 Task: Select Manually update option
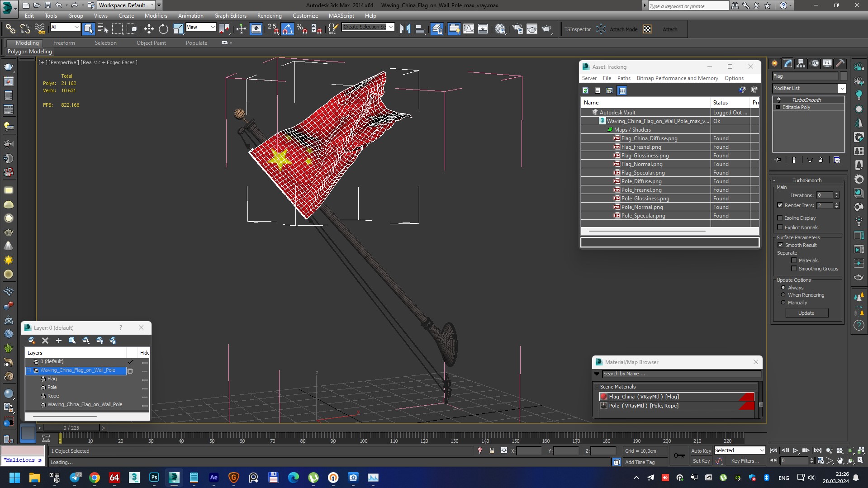point(783,303)
